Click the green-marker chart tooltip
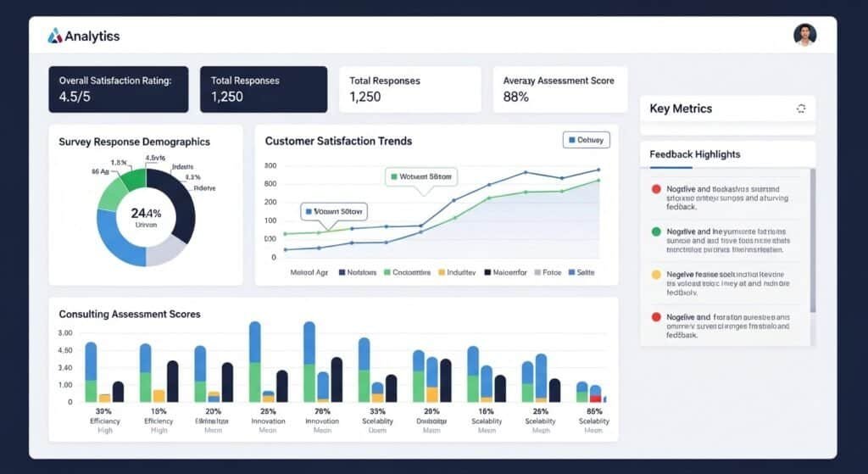This screenshot has width=868, height=474. tap(421, 177)
